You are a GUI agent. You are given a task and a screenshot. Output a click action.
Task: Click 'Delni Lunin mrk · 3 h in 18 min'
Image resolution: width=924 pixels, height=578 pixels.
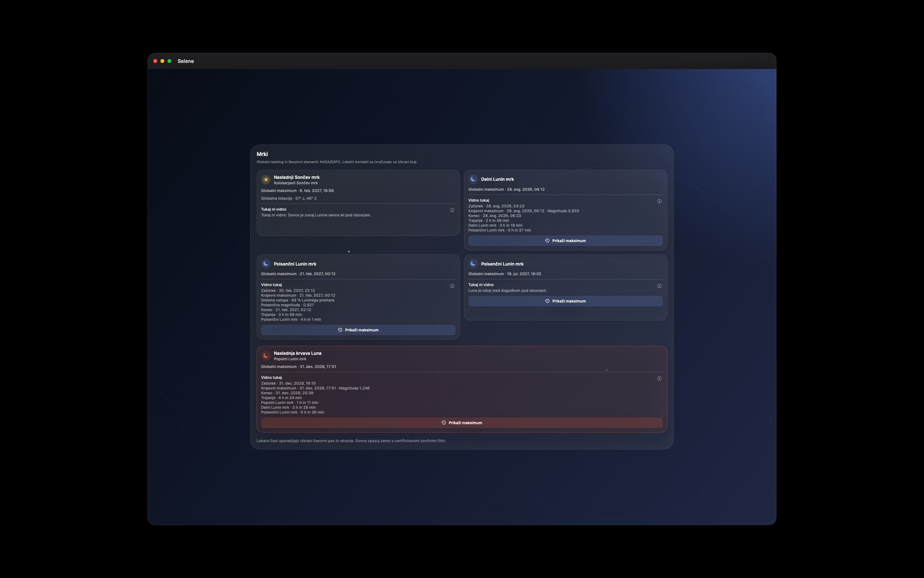pyautogui.click(x=496, y=225)
